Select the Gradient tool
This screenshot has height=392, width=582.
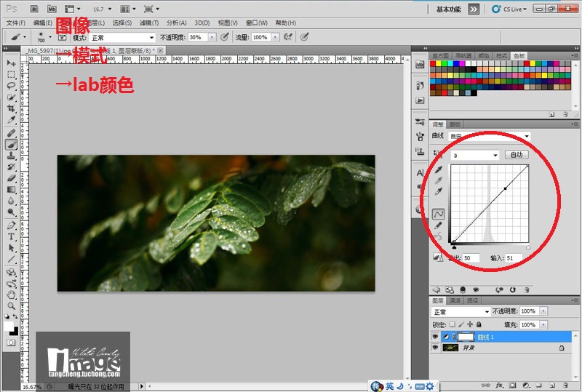pos(11,190)
